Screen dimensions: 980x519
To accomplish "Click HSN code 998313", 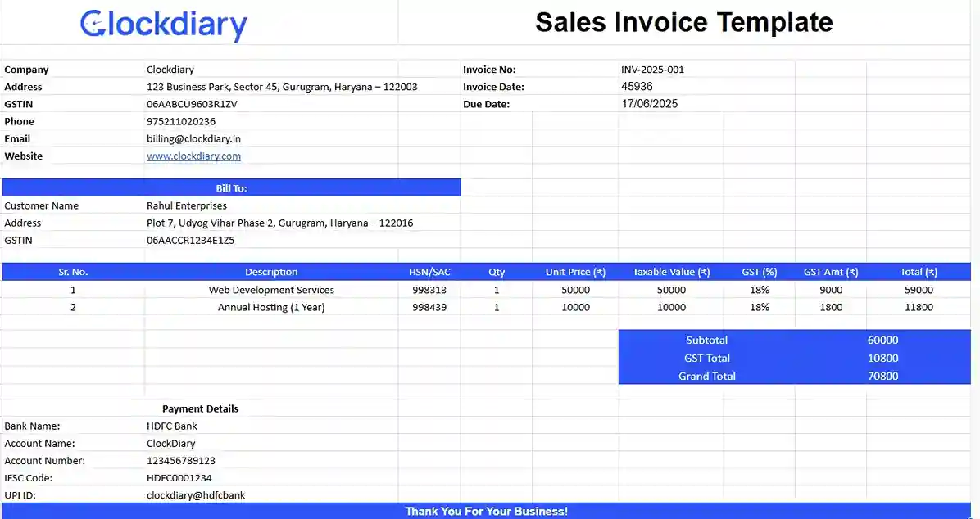I will tap(429, 290).
